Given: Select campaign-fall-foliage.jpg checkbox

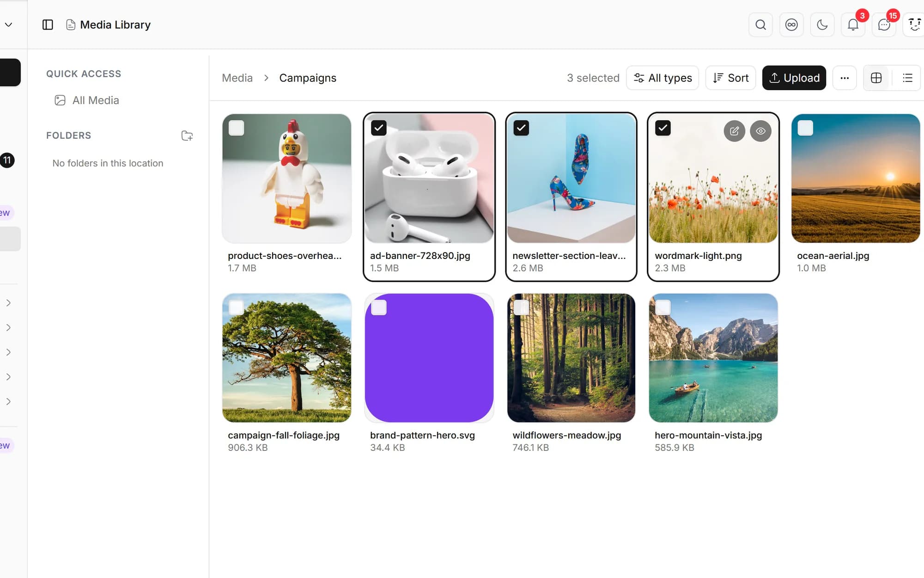Looking at the screenshot, I should tap(236, 307).
